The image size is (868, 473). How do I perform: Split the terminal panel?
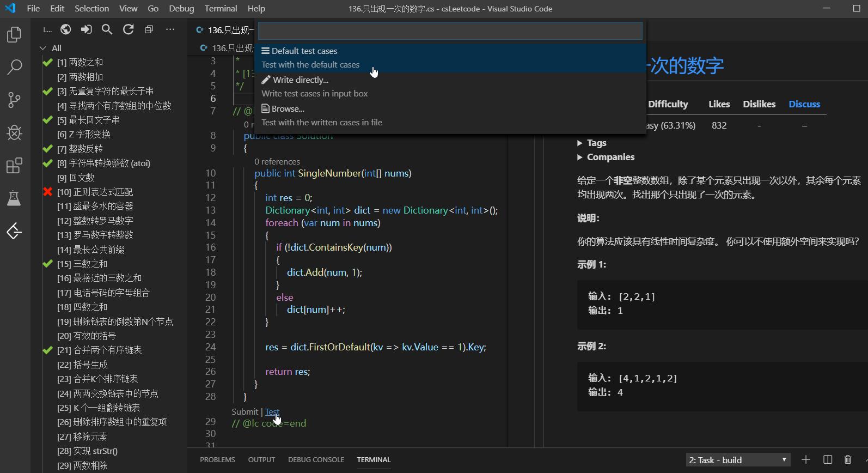(828, 460)
